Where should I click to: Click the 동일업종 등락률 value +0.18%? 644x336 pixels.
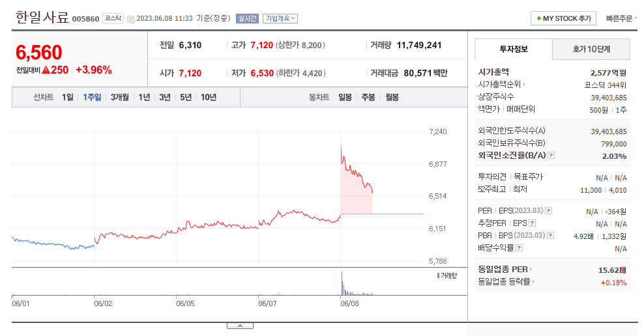pos(613,283)
